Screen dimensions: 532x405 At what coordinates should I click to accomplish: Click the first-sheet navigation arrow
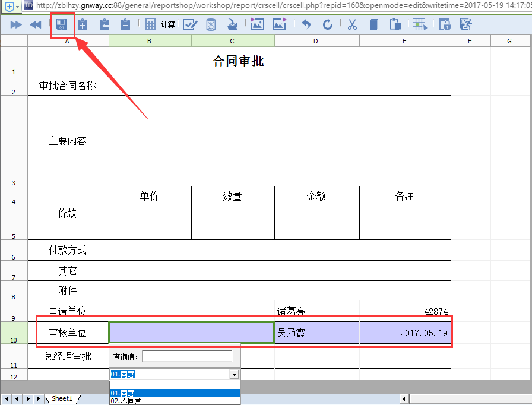pos(7,398)
